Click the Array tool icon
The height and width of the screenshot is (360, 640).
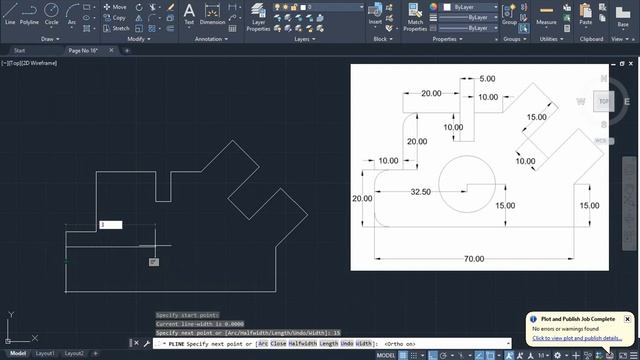[x=152, y=29]
